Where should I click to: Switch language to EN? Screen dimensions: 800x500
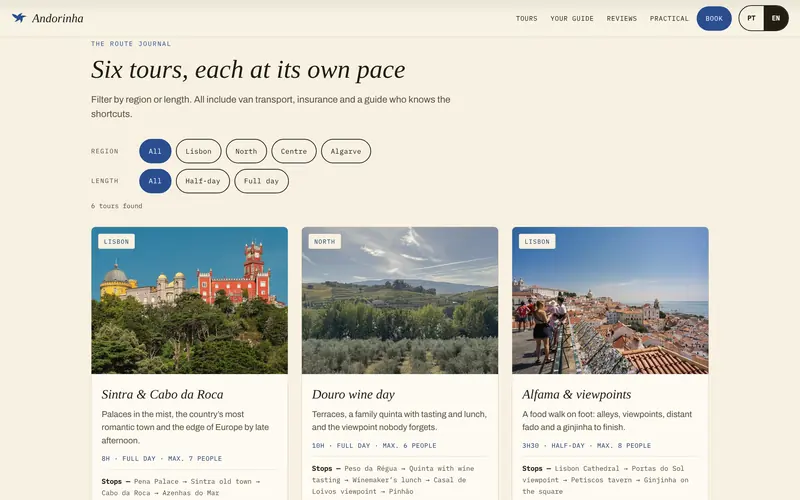click(x=776, y=18)
